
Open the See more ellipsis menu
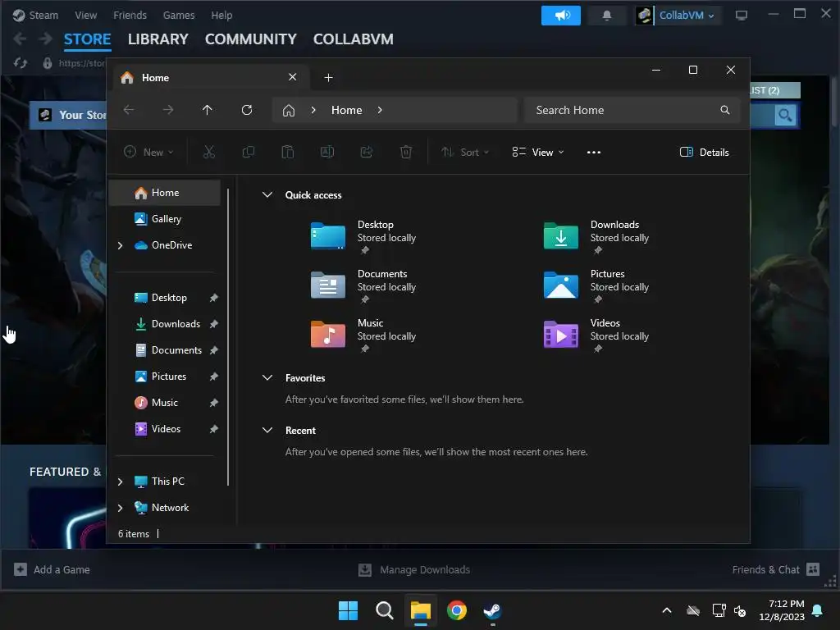click(594, 152)
